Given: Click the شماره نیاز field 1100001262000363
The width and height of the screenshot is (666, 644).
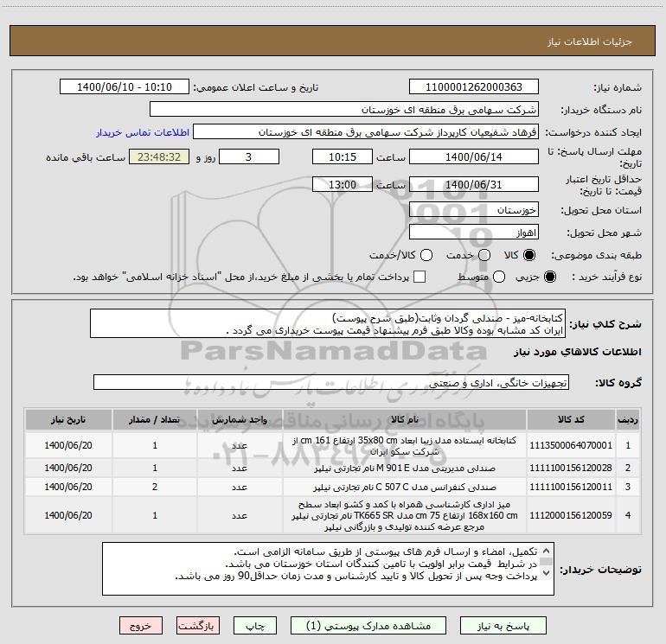Looking at the screenshot, I should pyautogui.click(x=474, y=87).
